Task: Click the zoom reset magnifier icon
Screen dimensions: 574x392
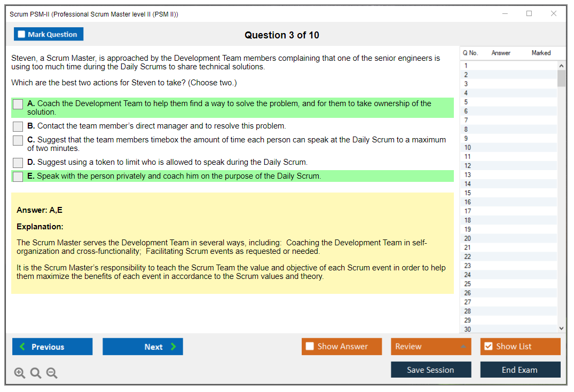Action: pos(36,373)
